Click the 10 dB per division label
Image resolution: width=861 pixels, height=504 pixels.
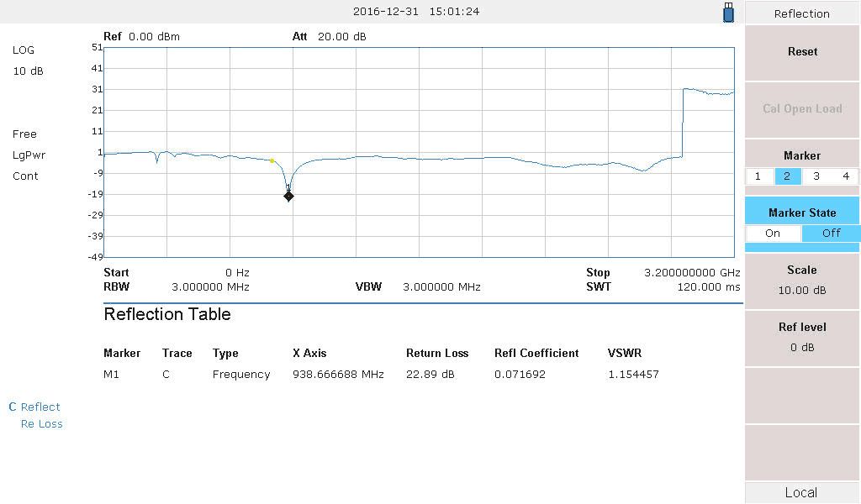pyautogui.click(x=28, y=71)
